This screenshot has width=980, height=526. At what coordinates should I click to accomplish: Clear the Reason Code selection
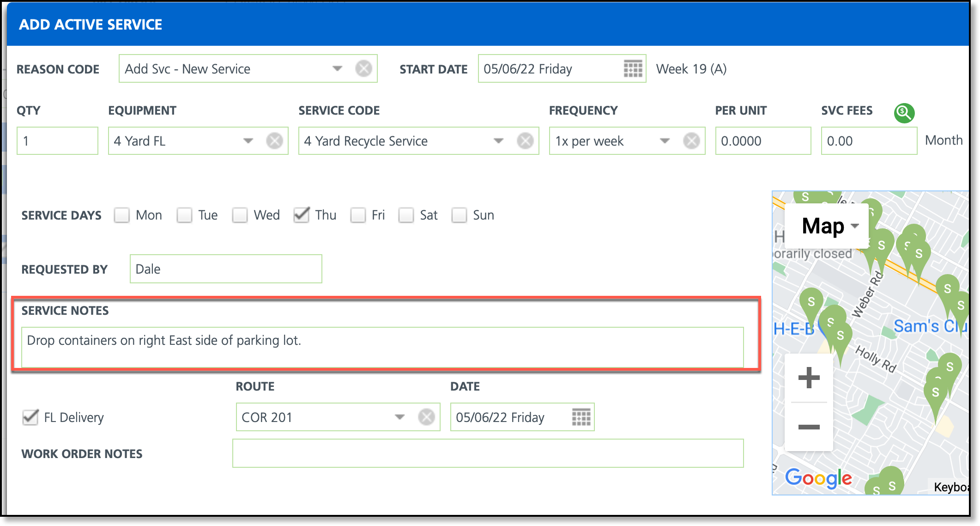coord(363,69)
